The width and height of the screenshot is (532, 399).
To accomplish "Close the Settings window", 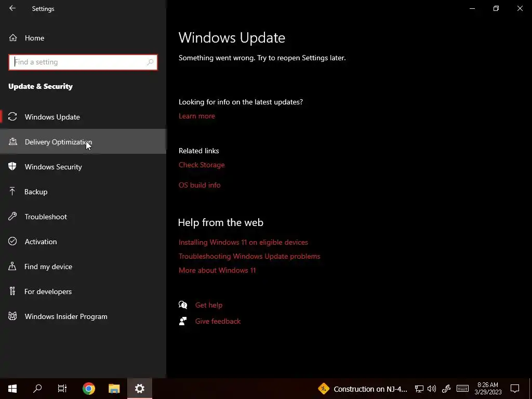I will tap(520, 8).
